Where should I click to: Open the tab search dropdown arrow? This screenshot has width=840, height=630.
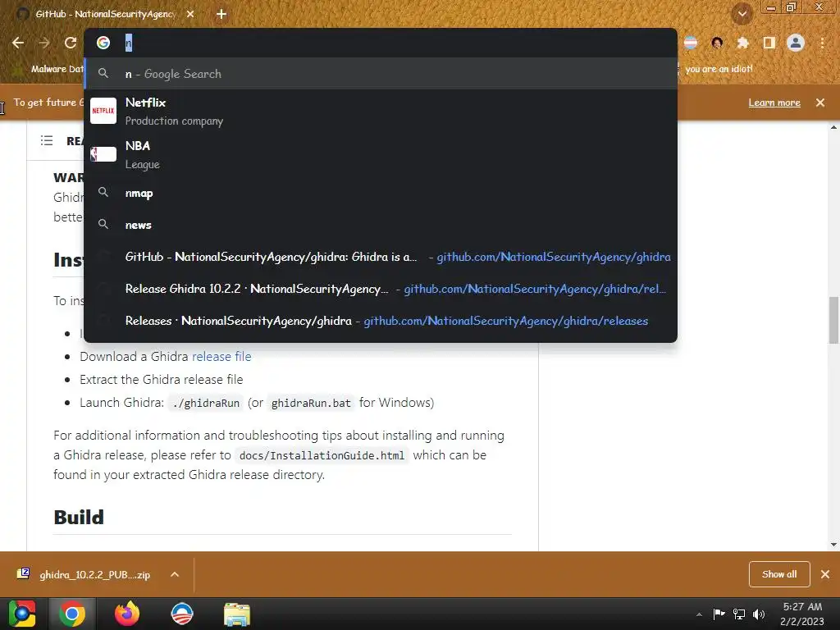point(742,14)
